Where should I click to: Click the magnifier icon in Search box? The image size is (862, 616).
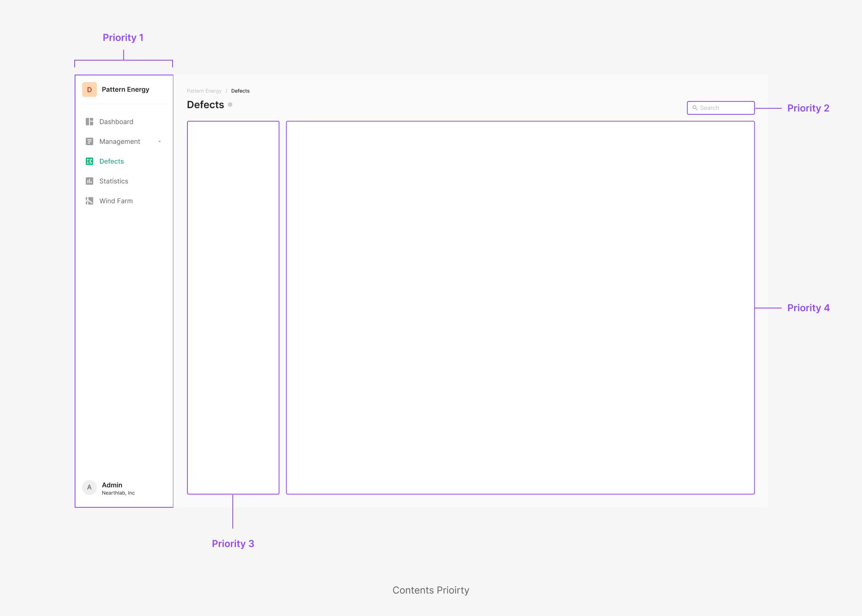695,108
